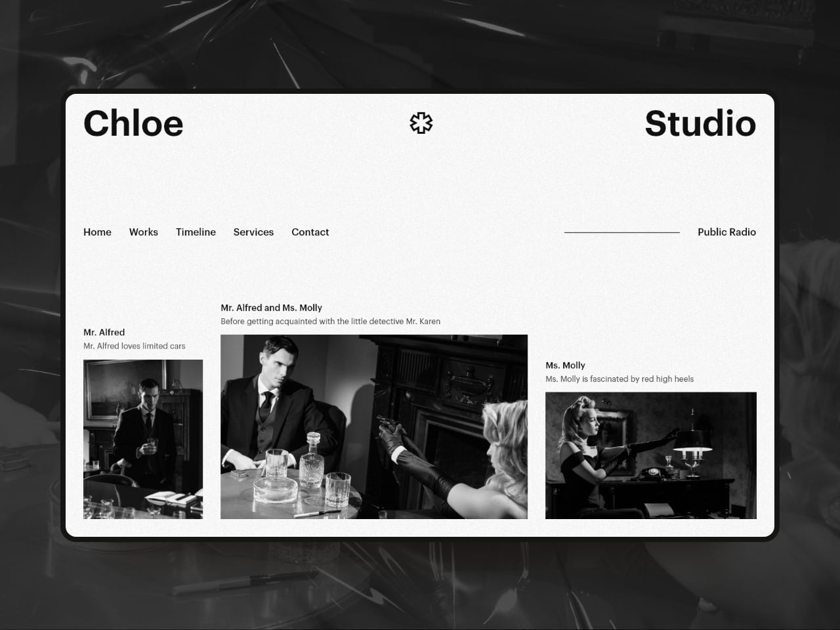This screenshot has width=840, height=630.
Task: Open the Mr. Alfred portrait photo
Action: [143, 439]
